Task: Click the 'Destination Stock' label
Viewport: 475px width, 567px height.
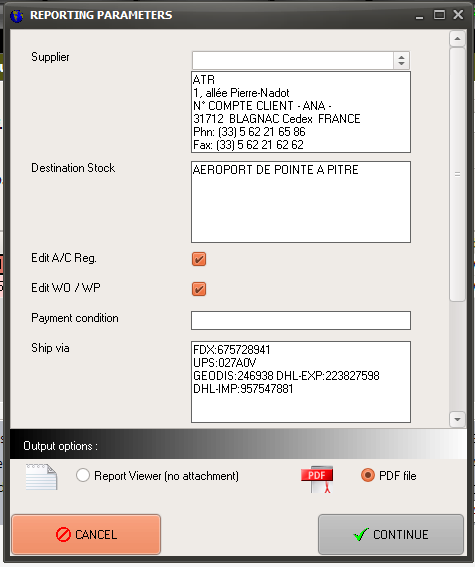Action: [x=73, y=168]
